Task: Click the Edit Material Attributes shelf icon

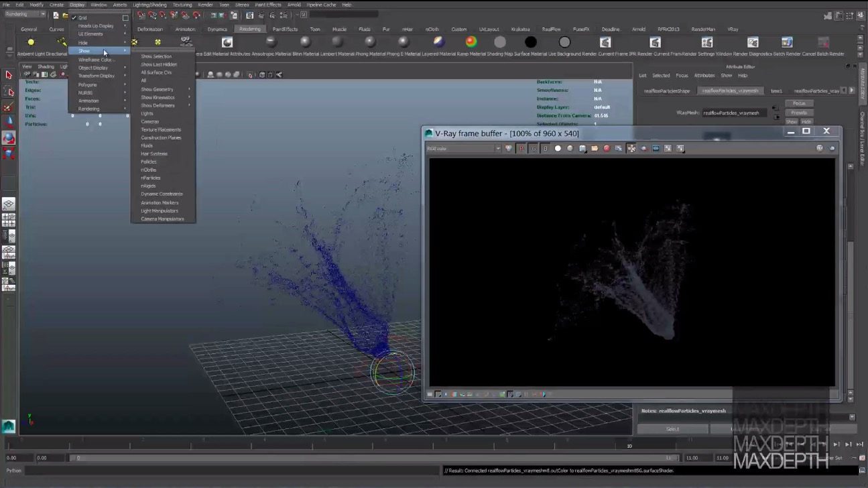Action: click(227, 42)
